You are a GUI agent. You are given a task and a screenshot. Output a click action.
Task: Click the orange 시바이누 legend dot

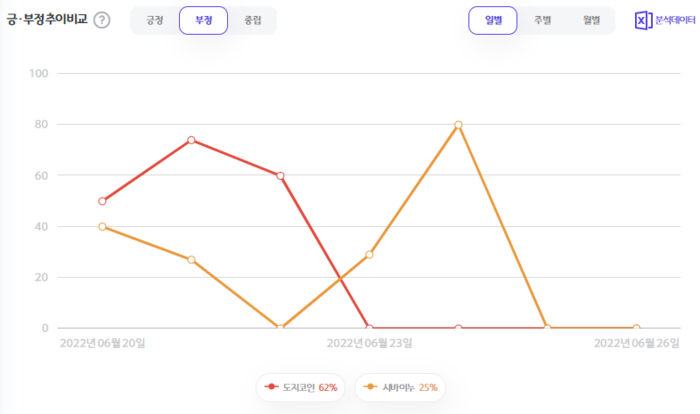[x=372, y=387]
